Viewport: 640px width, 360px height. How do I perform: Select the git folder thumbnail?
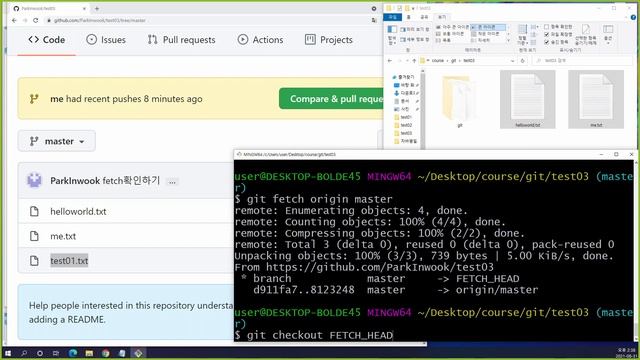point(460,100)
